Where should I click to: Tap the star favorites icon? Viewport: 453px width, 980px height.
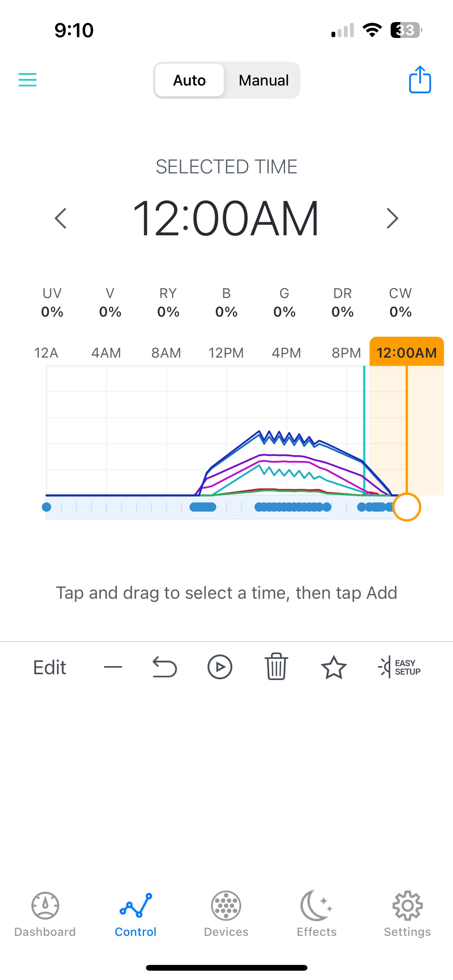click(x=333, y=667)
